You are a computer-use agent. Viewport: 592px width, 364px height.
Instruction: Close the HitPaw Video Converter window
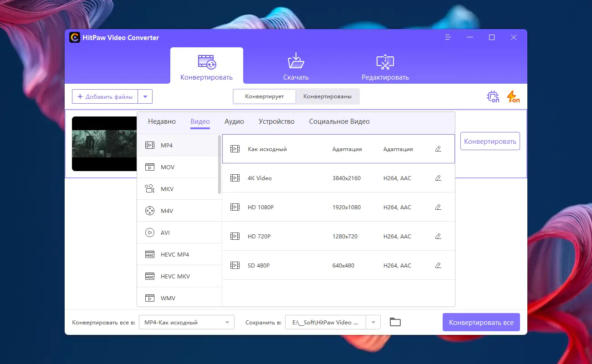point(514,37)
